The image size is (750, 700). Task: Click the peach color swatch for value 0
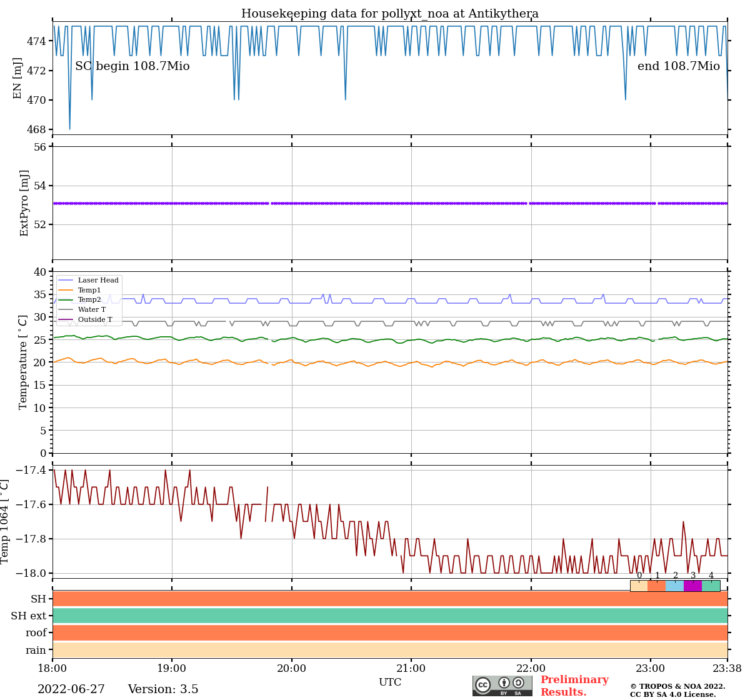(639, 586)
